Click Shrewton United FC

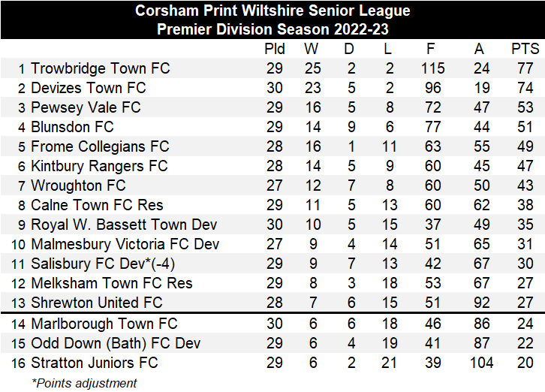[96, 303]
